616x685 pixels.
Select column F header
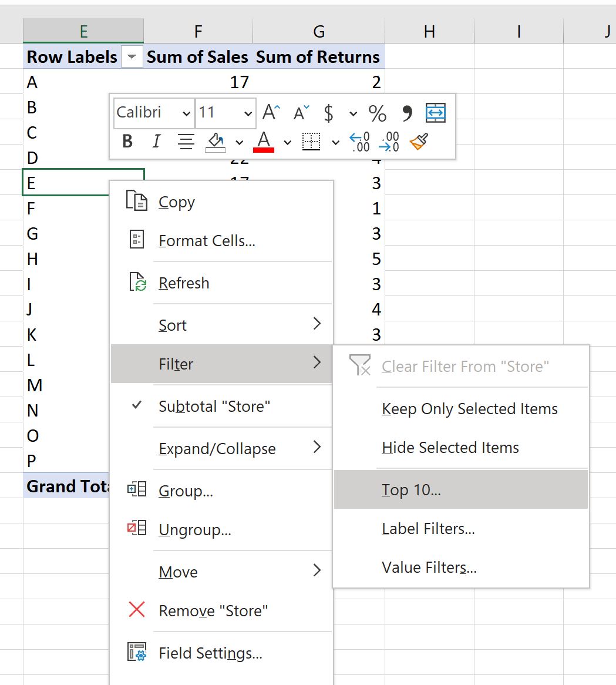[198, 31]
